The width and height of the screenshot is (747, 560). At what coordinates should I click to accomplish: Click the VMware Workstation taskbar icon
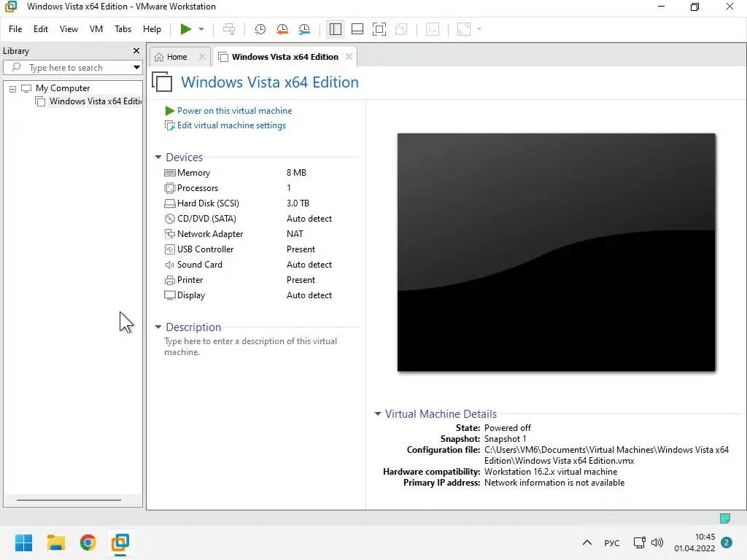coord(120,542)
